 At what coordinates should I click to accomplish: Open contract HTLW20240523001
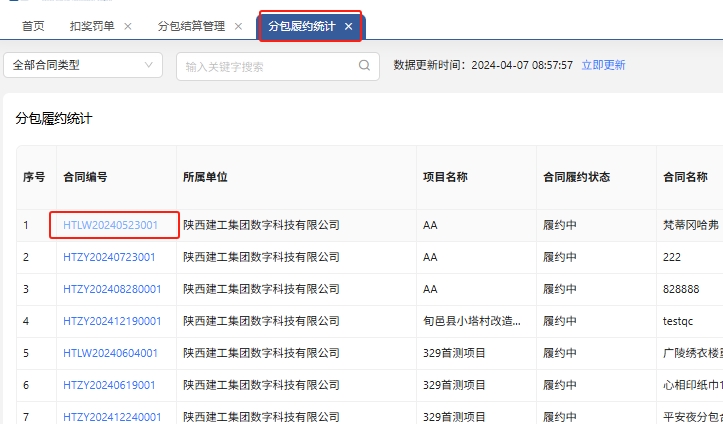point(110,225)
